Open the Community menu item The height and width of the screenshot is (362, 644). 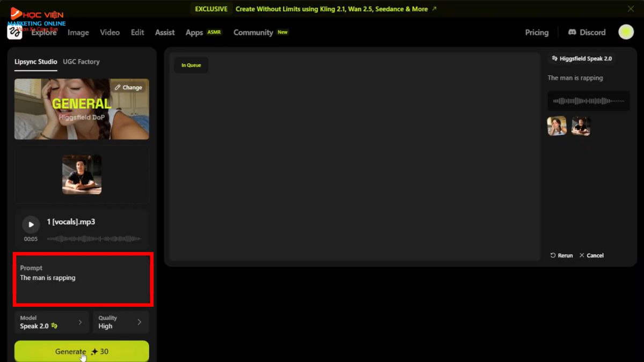pyautogui.click(x=253, y=32)
